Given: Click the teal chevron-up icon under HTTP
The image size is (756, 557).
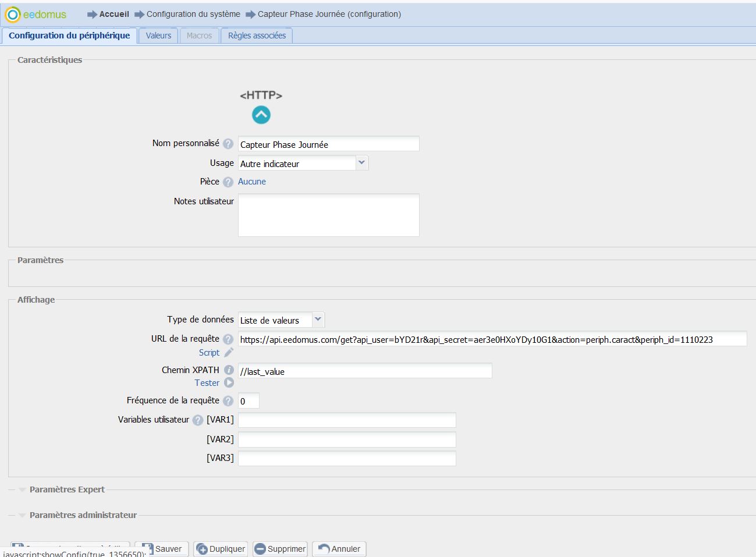Looking at the screenshot, I should point(261,115).
